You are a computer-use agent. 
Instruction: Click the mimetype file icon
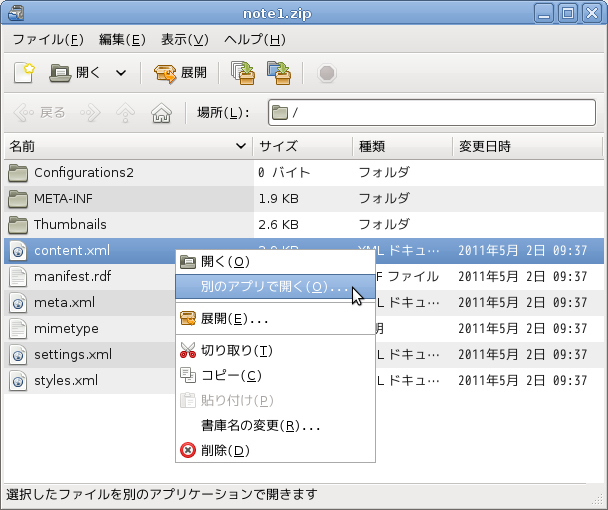click(18, 329)
